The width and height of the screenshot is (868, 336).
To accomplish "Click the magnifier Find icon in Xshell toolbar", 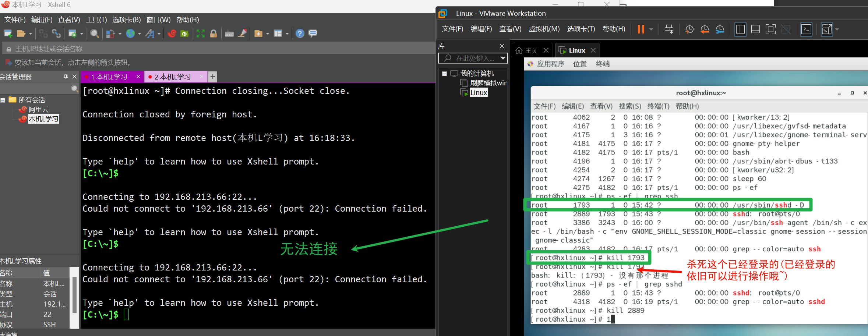I will (94, 33).
